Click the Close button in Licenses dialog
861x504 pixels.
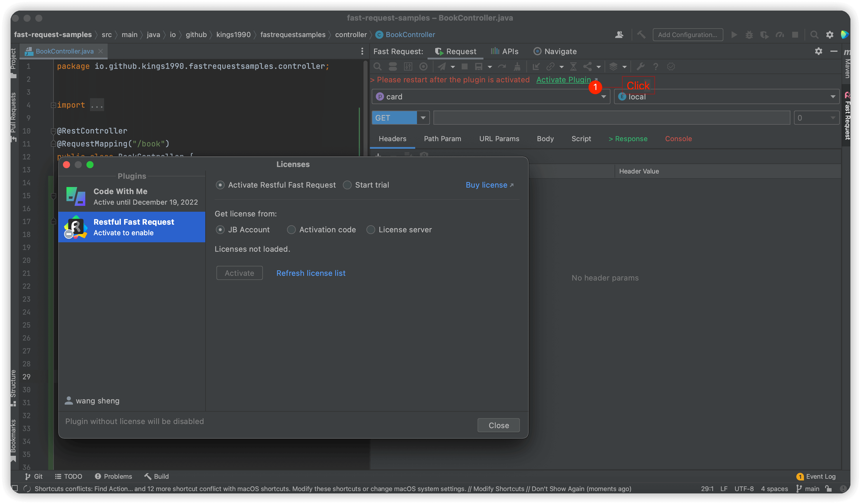498,425
